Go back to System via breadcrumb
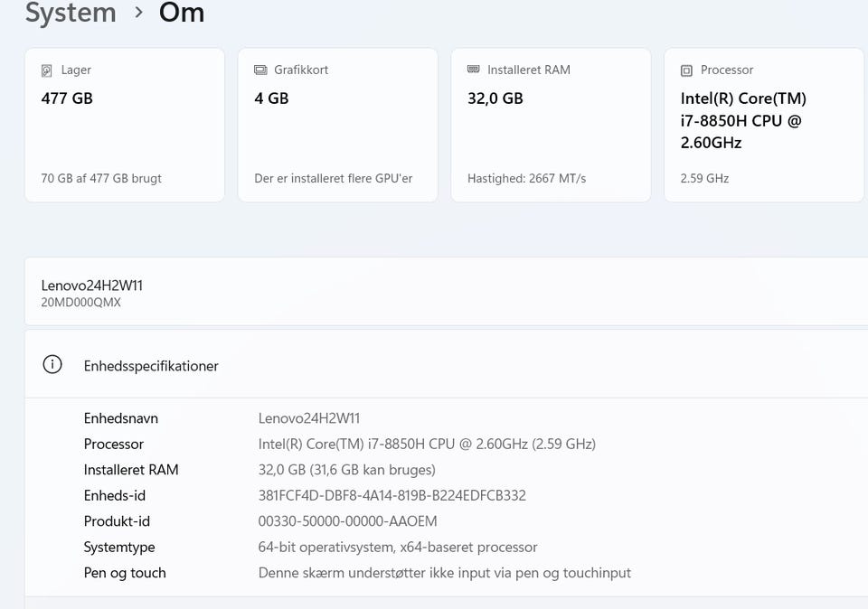Image resolution: width=868 pixels, height=609 pixels. [x=71, y=13]
